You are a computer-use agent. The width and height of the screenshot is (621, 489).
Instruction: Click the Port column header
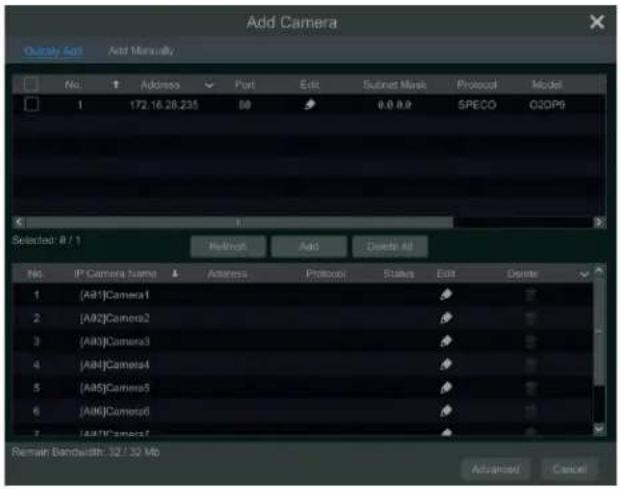(x=245, y=85)
